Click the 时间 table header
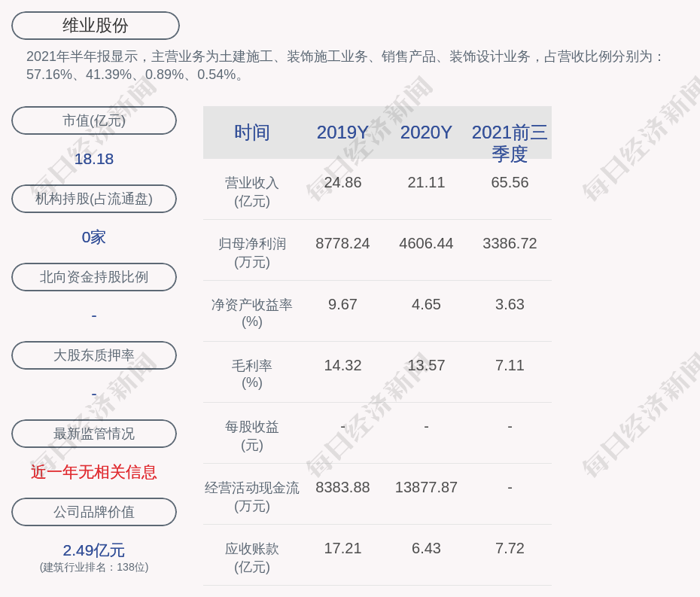The height and width of the screenshot is (597, 700). (x=252, y=132)
